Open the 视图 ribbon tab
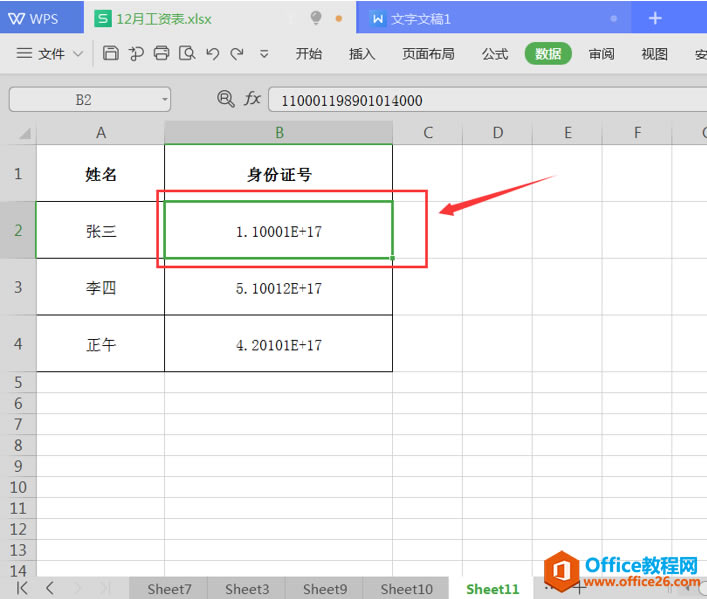Image resolution: width=707 pixels, height=599 pixels. [x=654, y=54]
